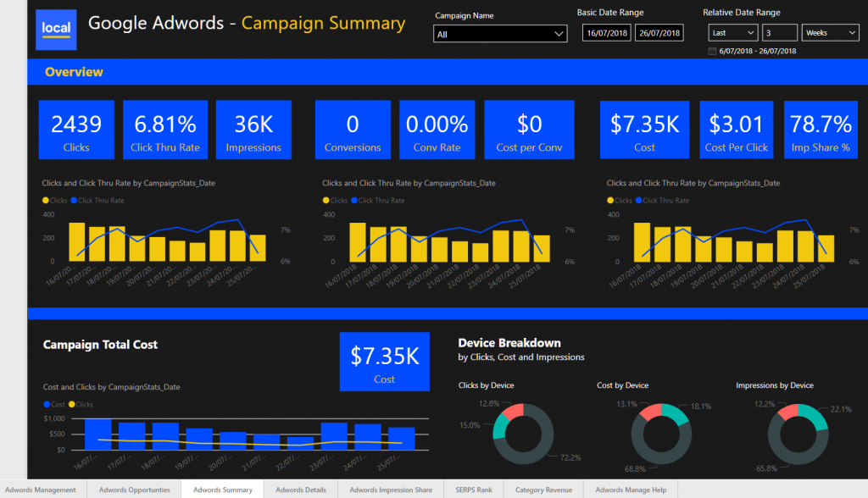This screenshot has height=498, width=868.
Task: Open the Adwords Opportunties tab
Action: coord(134,490)
